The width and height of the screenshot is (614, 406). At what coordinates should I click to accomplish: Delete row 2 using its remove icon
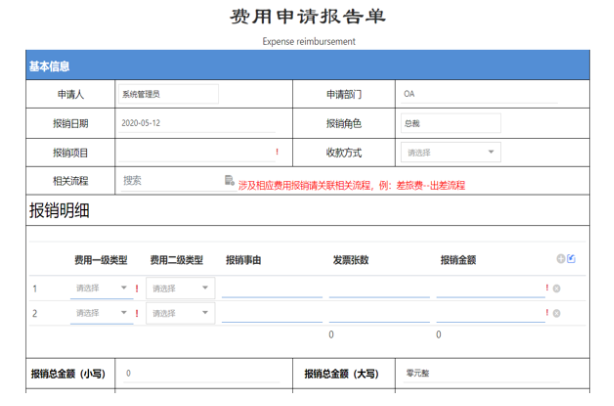(x=556, y=314)
